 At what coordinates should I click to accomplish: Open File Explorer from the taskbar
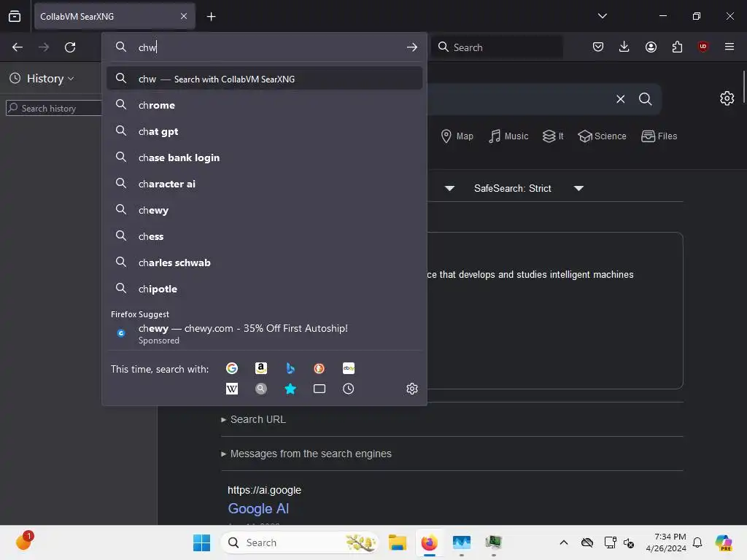point(397,542)
